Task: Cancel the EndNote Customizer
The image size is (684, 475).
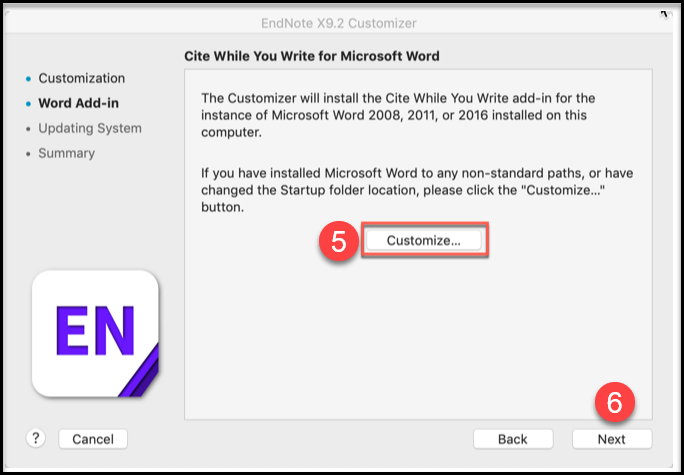Action: 93,439
